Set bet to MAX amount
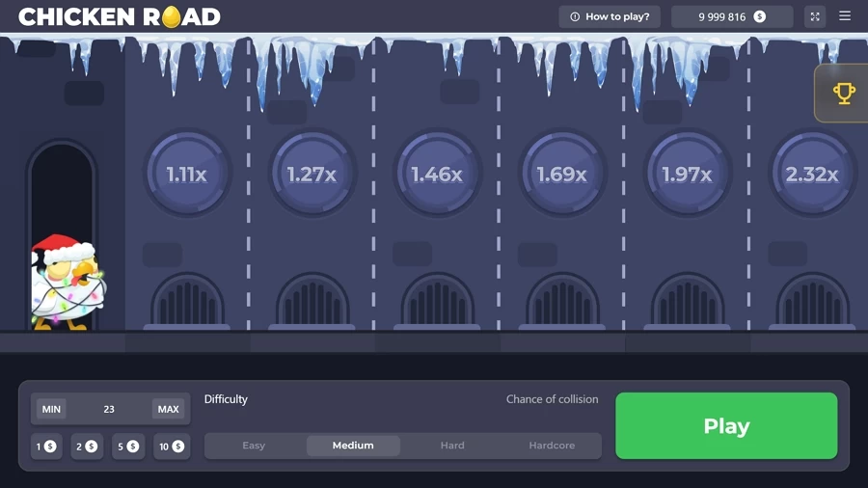 168,409
